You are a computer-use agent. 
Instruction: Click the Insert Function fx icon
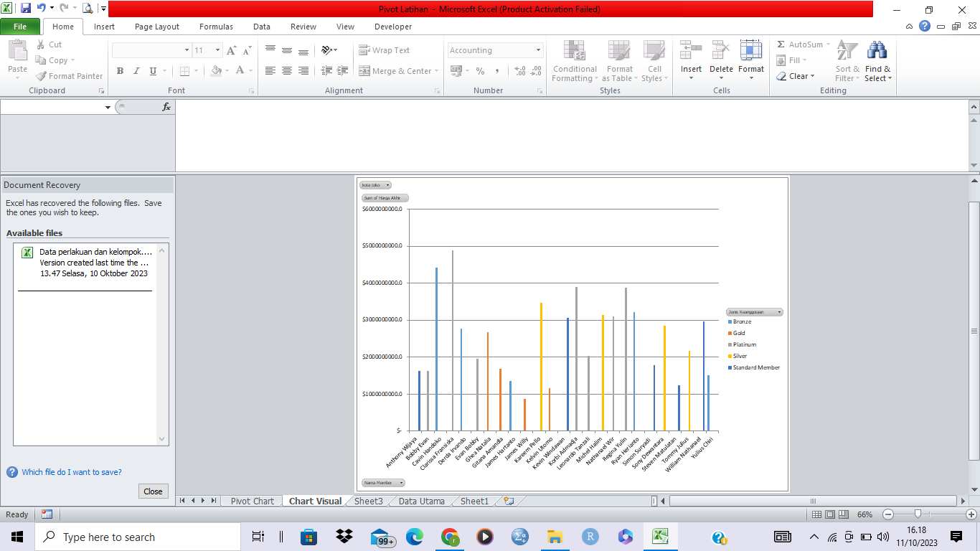point(166,107)
